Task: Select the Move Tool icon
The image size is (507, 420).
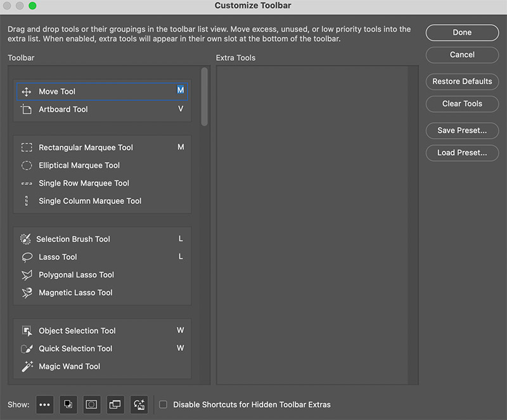Action: [x=28, y=91]
